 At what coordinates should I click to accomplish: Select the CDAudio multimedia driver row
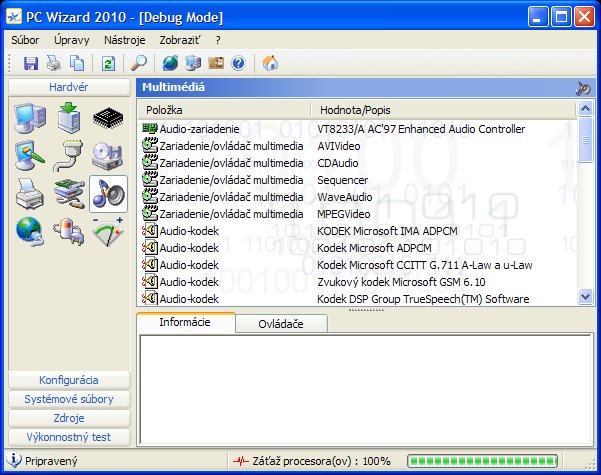357,163
